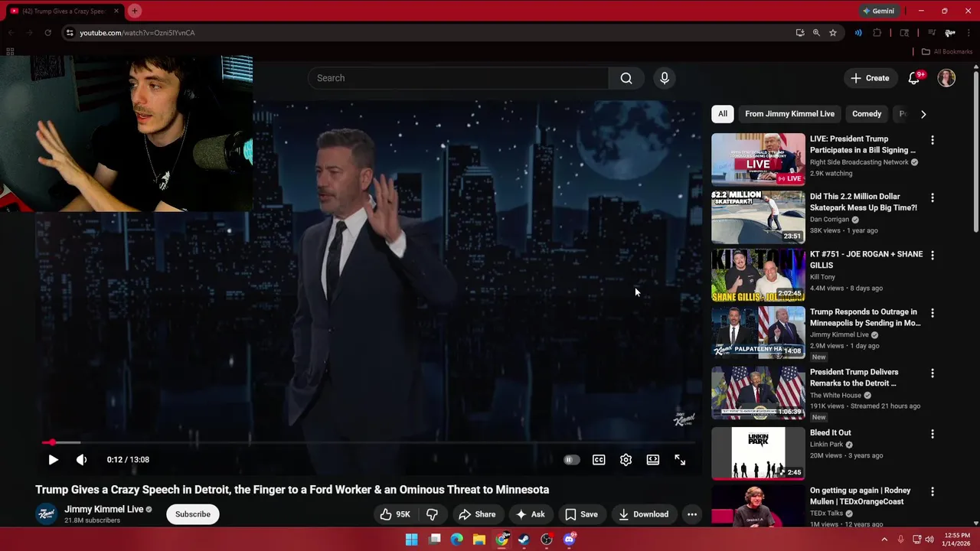Open Discord from taskbar
The height and width of the screenshot is (551, 980).
click(569, 540)
